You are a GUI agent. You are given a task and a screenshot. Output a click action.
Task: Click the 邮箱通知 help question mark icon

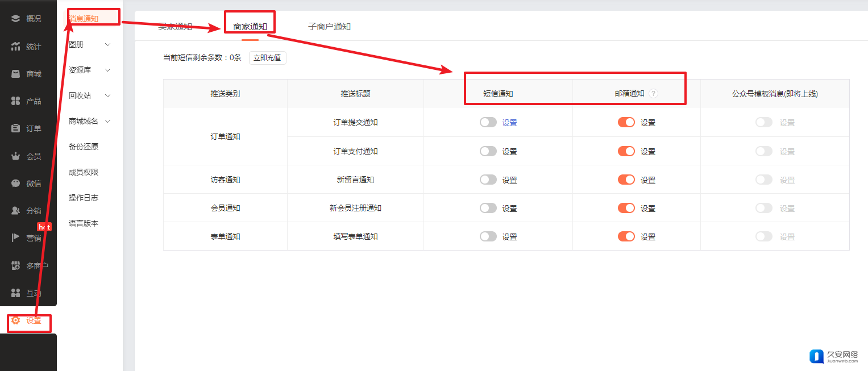point(653,94)
